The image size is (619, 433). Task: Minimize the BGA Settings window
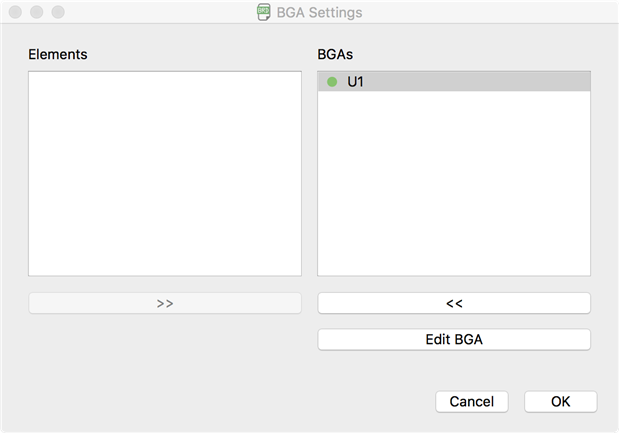[x=36, y=13]
